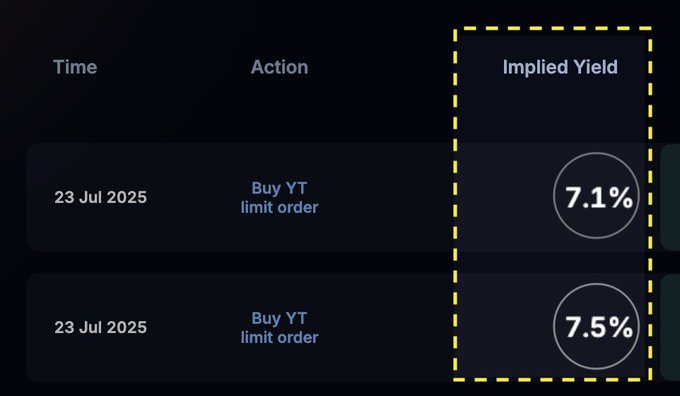Click the "limit order" text in the first row
Viewport: 680px width, 396px height.
[279, 207]
